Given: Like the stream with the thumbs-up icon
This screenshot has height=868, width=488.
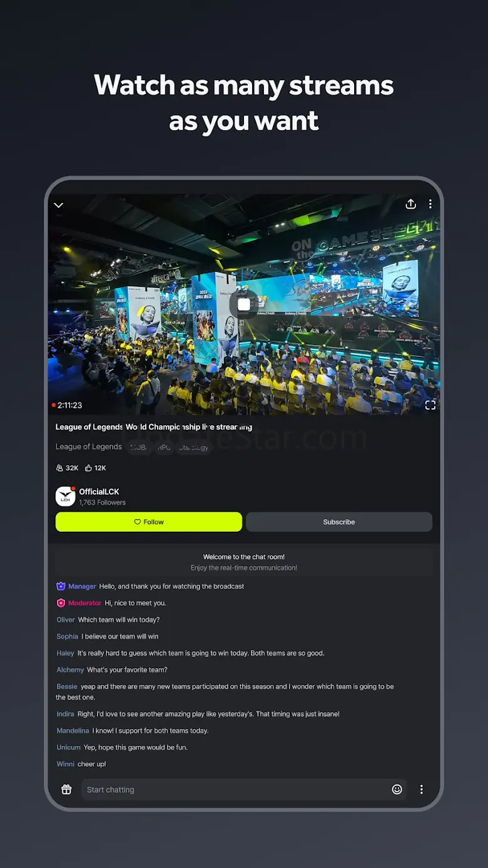Looking at the screenshot, I should [x=88, y=468].
